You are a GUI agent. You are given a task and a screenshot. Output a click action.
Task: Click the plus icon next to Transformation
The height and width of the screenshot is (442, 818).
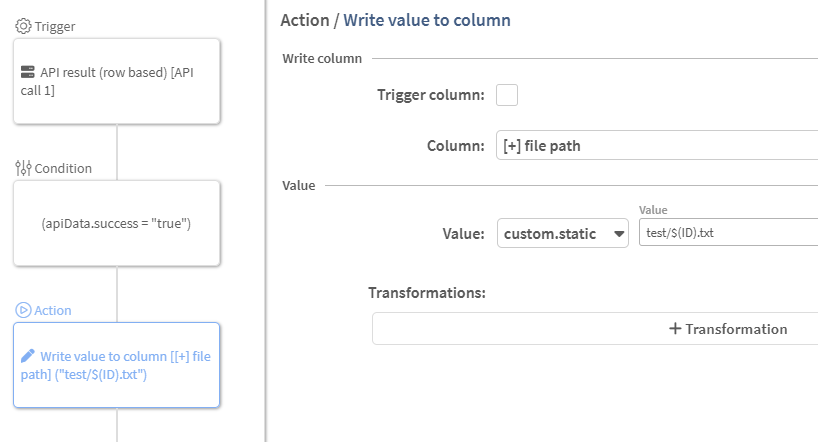coord(675,329)
